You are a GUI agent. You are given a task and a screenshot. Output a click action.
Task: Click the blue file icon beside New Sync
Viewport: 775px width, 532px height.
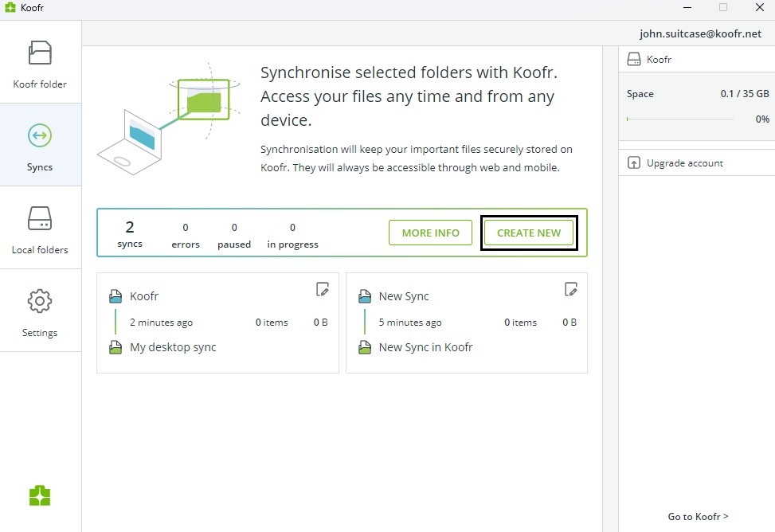tap(364, 296)
